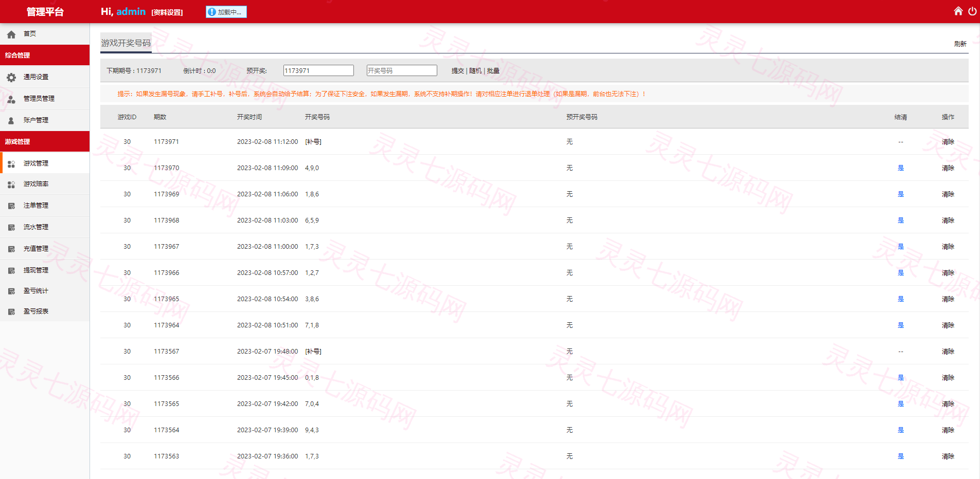Click the 随机 random link
980x479 pixels.
pos(475,71)
